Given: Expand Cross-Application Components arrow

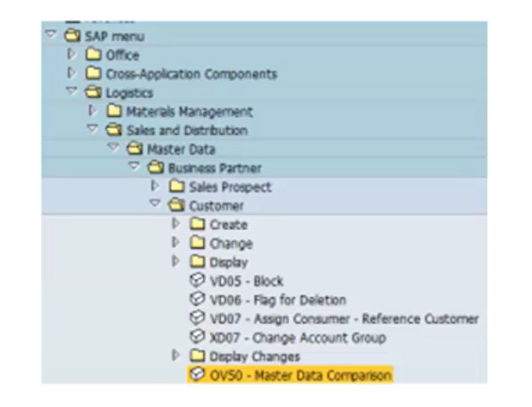Looking at the screenshot, I should [71, 73].
